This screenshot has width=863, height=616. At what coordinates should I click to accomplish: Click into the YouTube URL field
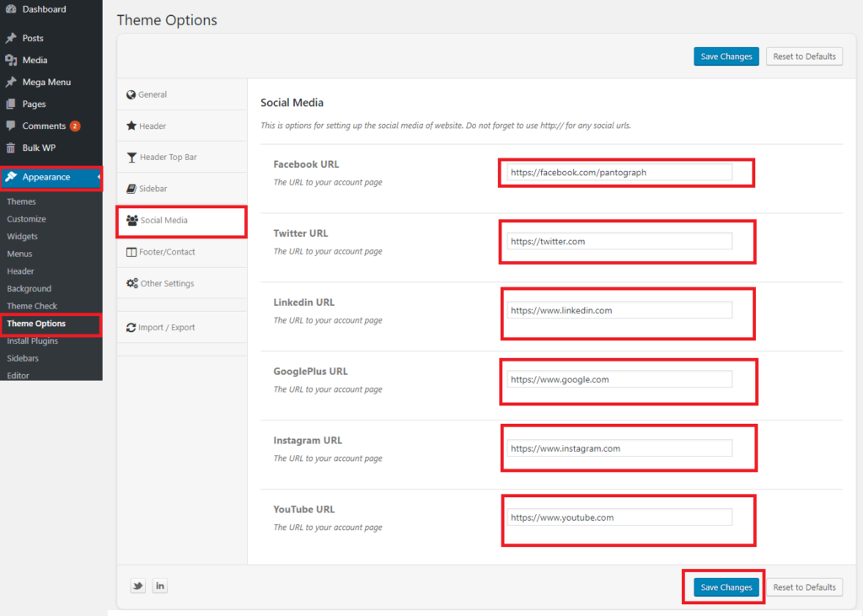tap(619, 517)
